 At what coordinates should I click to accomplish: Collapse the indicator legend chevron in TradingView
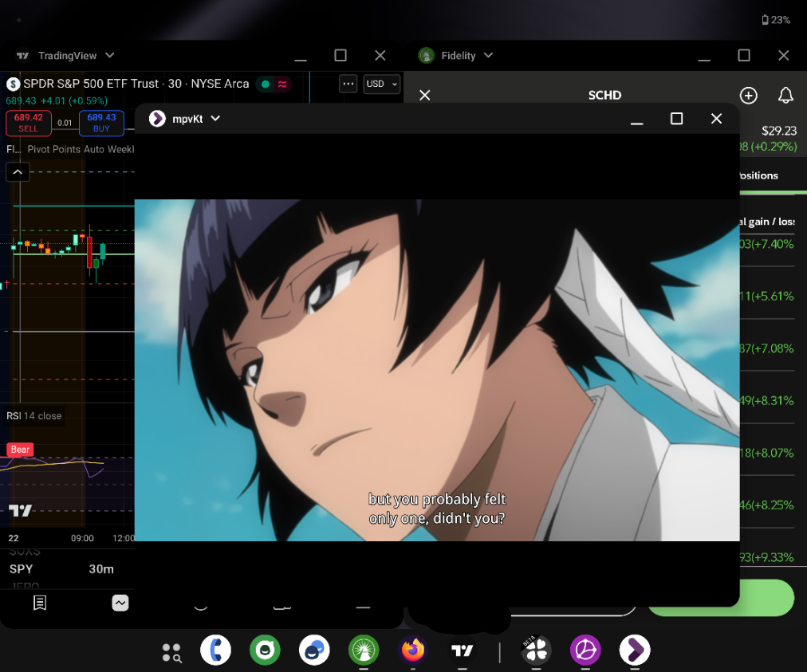(18, 172)
